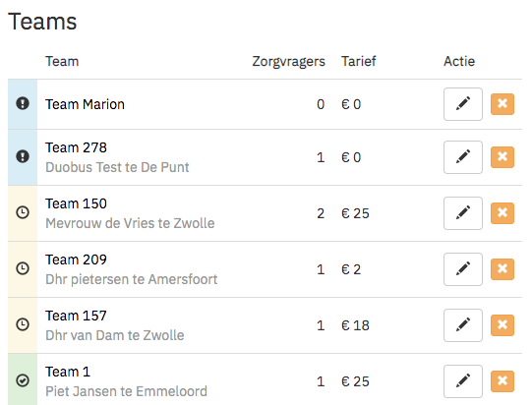Click the warning status icon of Team Marion
532x405 pixels.
pyautogui.click(x=23, y=103)
